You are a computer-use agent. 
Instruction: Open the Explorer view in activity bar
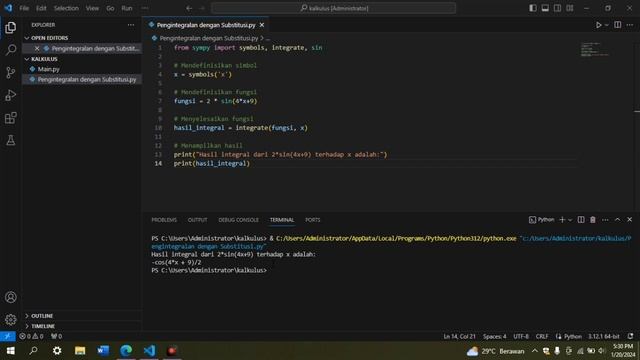11,28
